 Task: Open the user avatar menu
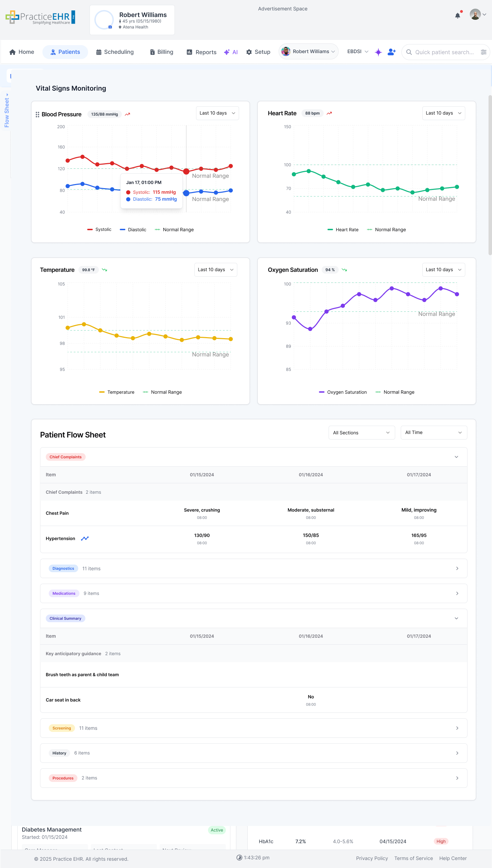478,15
